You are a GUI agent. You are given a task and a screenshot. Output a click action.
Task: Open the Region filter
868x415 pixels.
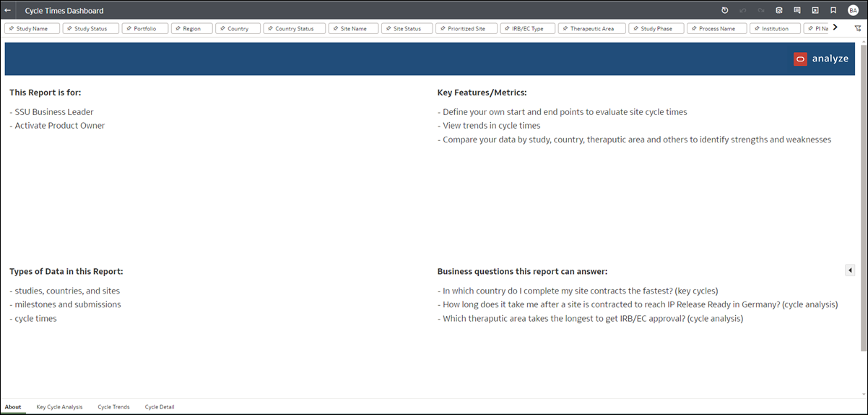click(191, 28)
